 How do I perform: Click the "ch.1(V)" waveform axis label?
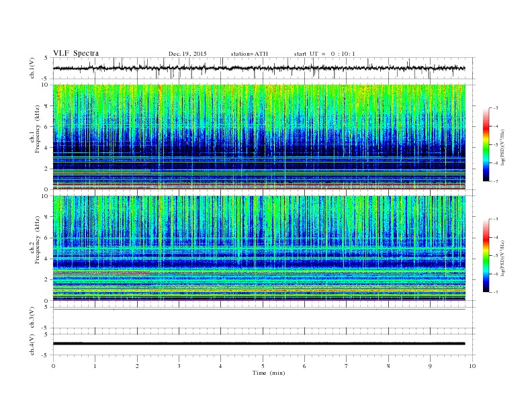coord(32,68)
